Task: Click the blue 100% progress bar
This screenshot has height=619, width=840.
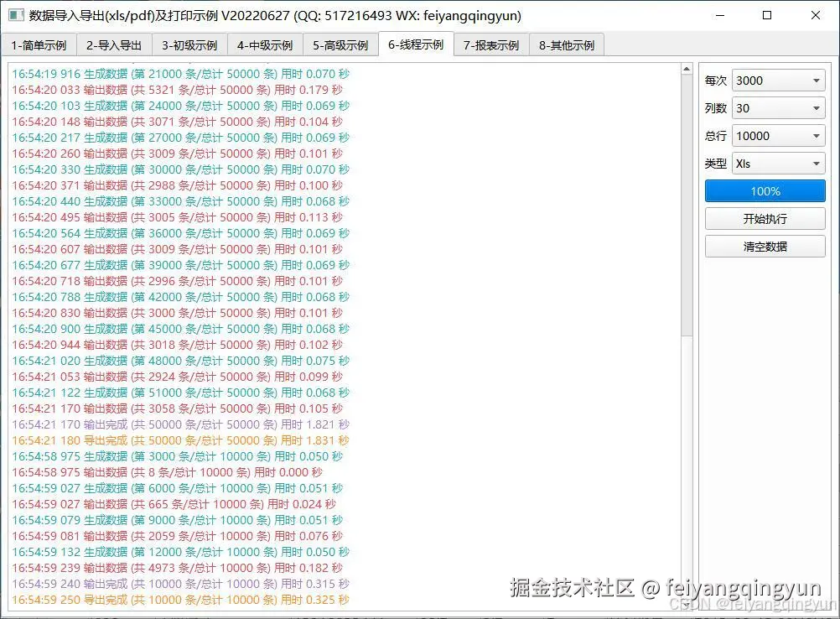Action: (x=765, y=190)
